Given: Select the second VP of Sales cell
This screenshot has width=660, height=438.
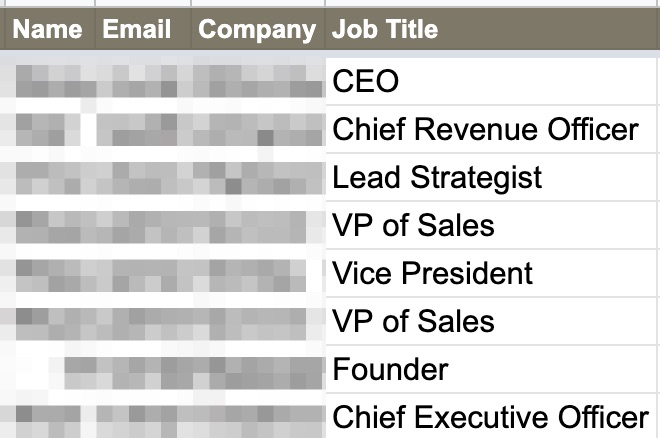Looking at the screenshot, I should (413, 321).
